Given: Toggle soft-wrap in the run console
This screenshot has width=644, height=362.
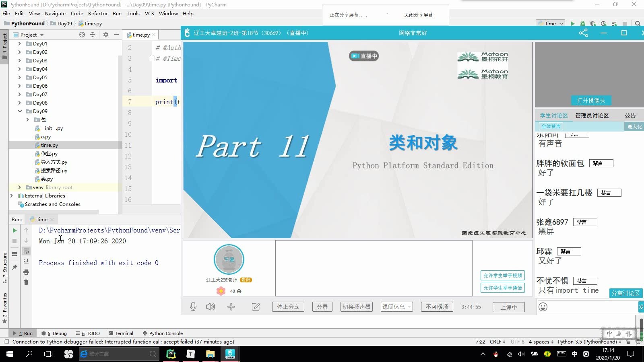Looking at the screenshot, I should [26, 251].
